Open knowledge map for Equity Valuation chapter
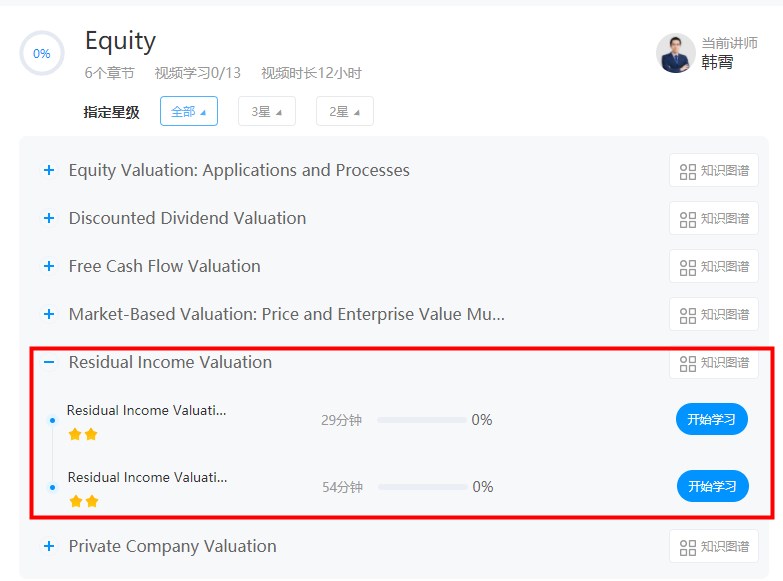Viewport: 783px width, 581px height. coord(713,171)
